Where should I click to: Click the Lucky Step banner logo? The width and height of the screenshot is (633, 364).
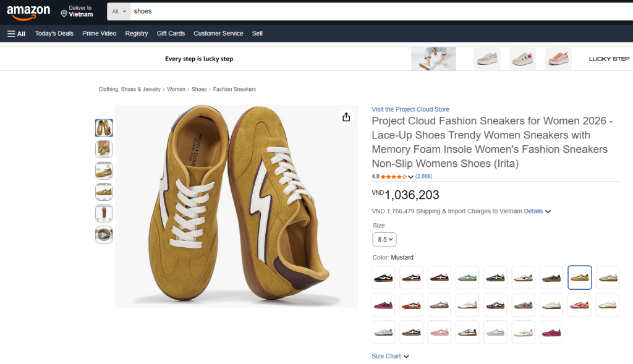[x=608, y=59]
